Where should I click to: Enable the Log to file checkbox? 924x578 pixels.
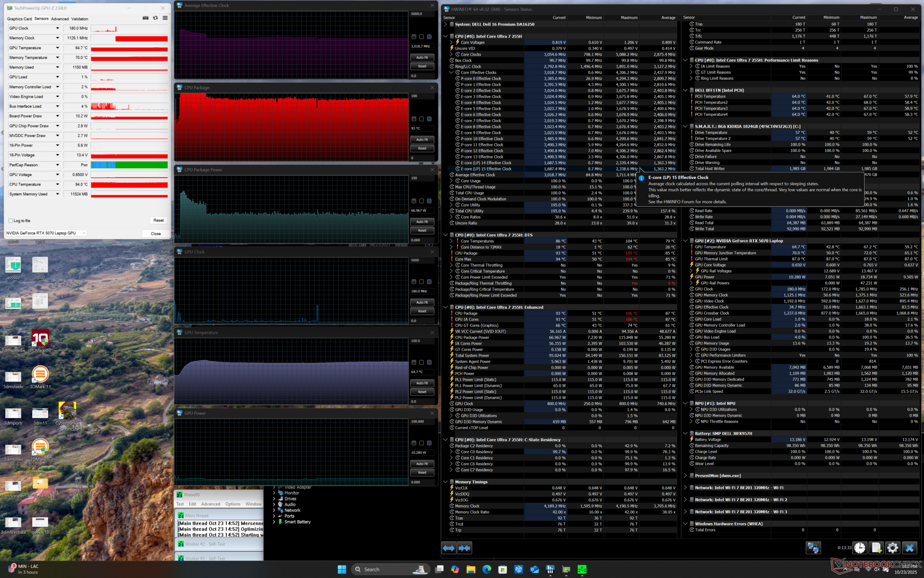(x=11, y=221)
